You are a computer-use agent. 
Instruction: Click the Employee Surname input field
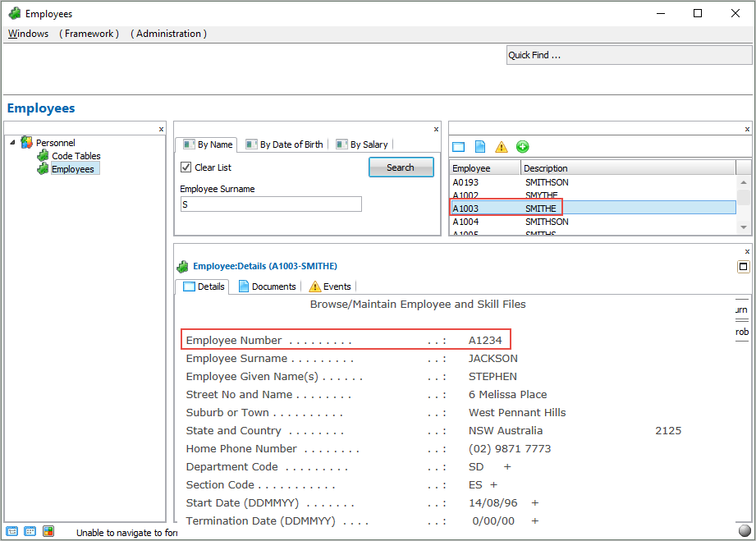[x=270, y=204]
